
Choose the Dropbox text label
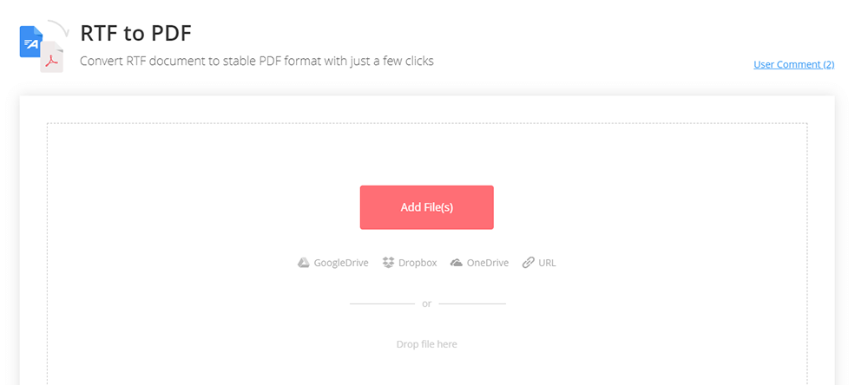coord(418,263)
